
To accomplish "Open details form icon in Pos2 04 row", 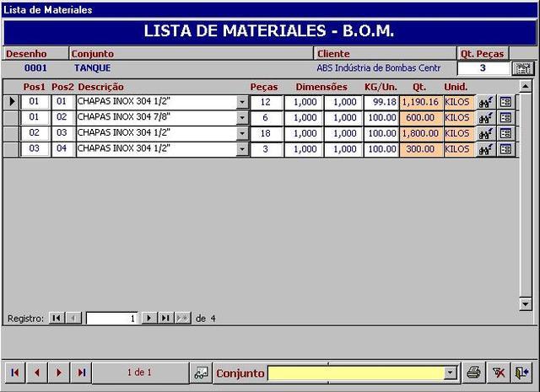I will [x=505, y=149].
